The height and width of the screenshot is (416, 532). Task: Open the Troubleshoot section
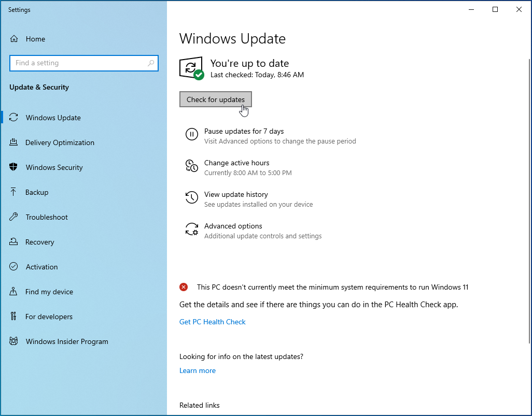coord(46,217)
